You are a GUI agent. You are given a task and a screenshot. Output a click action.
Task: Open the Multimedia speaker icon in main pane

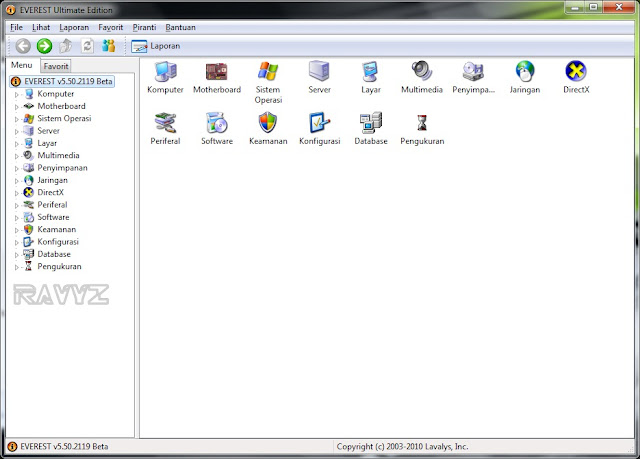click(x=422, y=71)
